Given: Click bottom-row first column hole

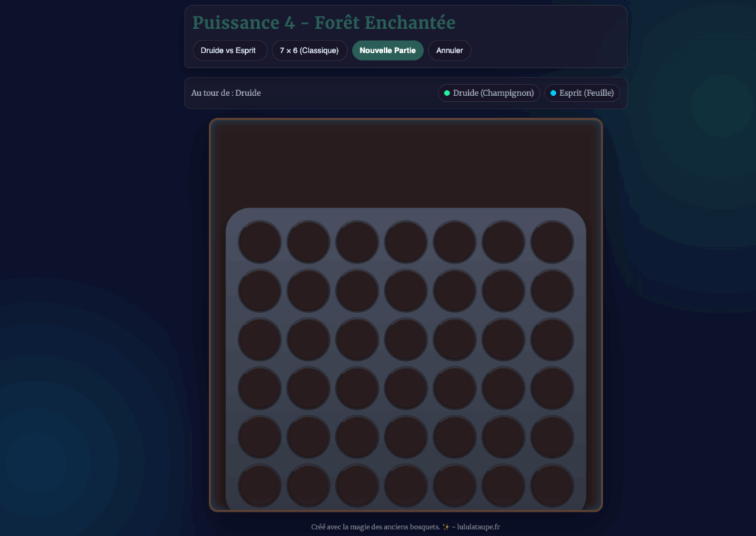Looking at the screenshot, I should [259, 485].
